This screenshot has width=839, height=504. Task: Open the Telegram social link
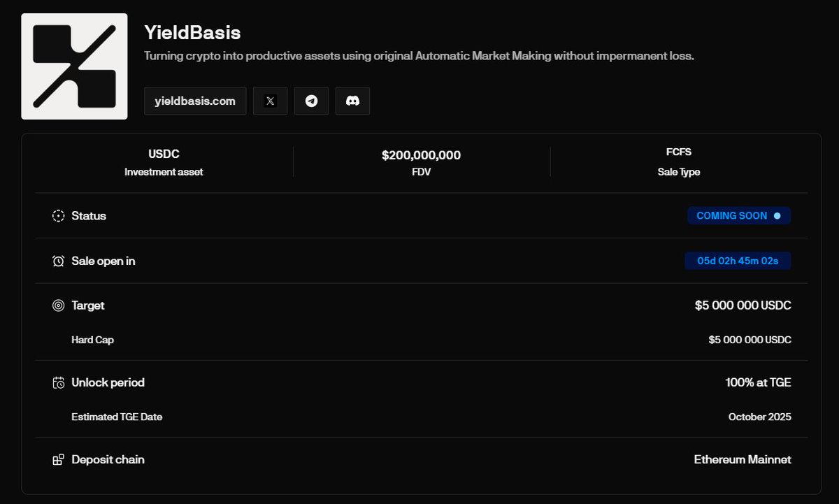pos(311,101)
